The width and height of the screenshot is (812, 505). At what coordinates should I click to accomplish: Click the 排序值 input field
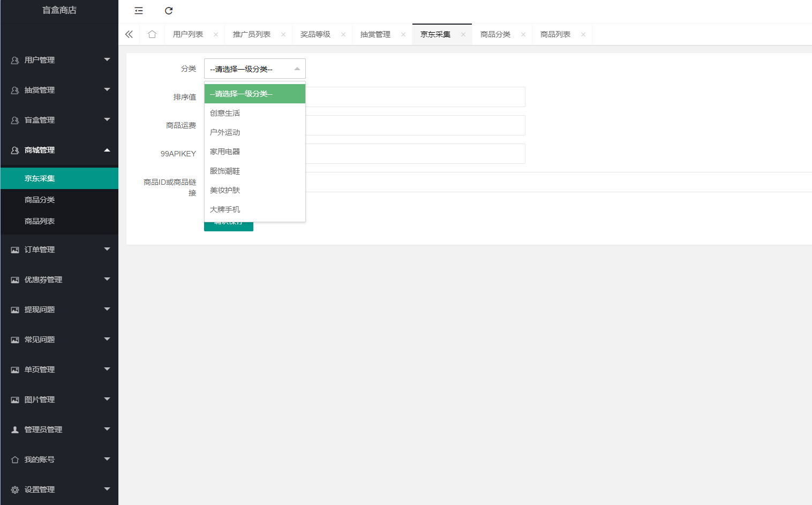click(416, 97)
